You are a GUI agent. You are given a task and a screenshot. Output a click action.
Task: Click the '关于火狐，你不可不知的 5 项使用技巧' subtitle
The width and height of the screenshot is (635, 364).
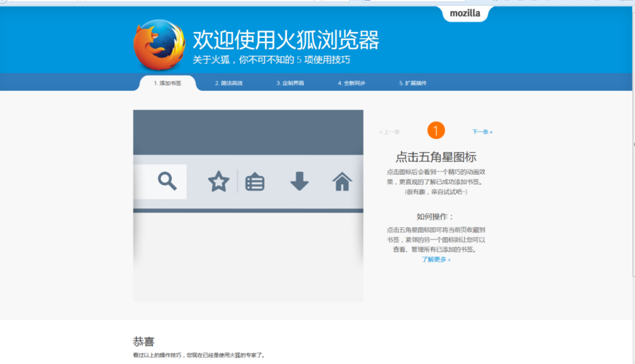[x=272, y=60]
